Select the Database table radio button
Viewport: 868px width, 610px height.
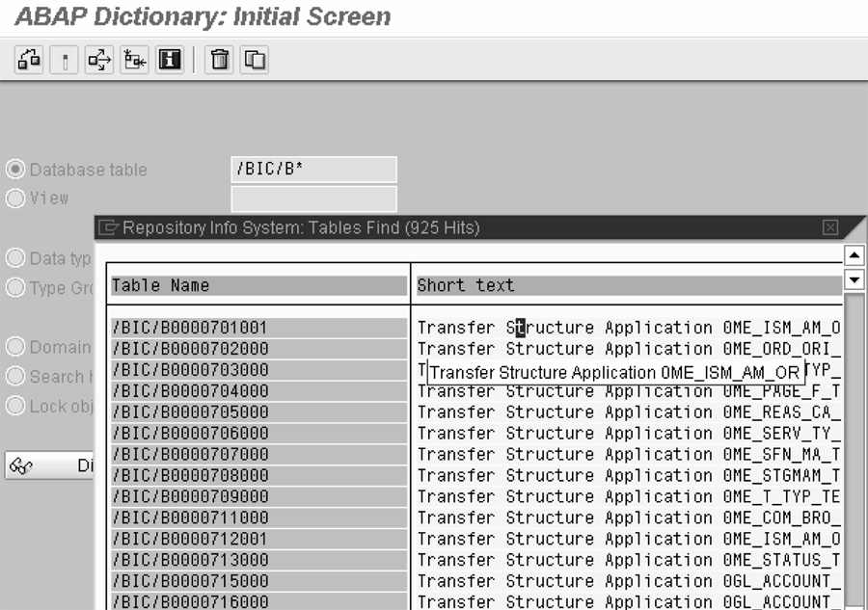(15, 170)
